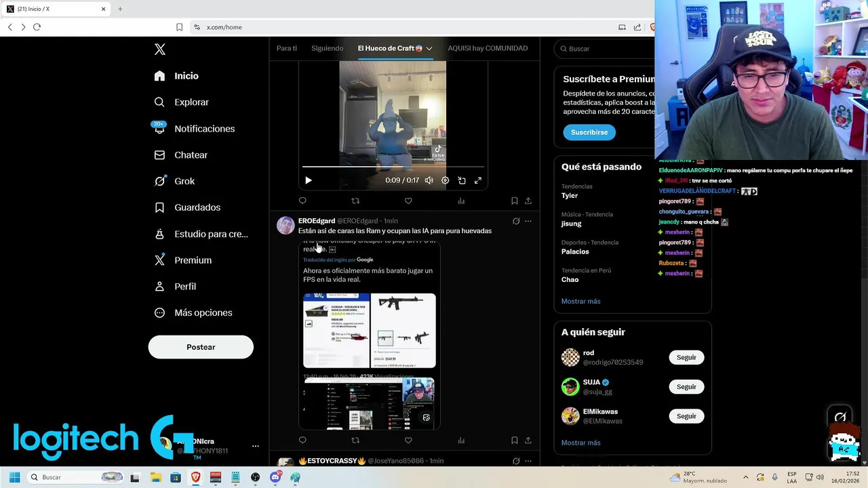Open File Explorer from taskbar

(x=155, y=477)
